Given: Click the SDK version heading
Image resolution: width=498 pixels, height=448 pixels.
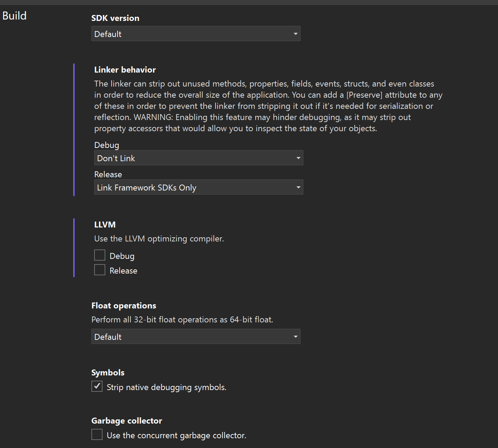Looking at the screenshot, I should [115, 18].
